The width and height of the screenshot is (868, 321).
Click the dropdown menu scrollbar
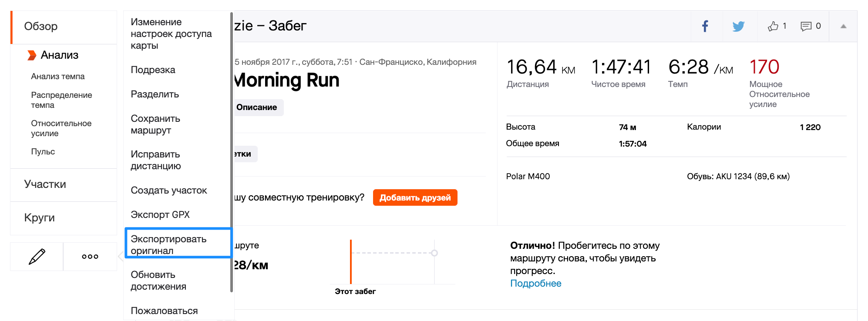click(x=232, y=152)
